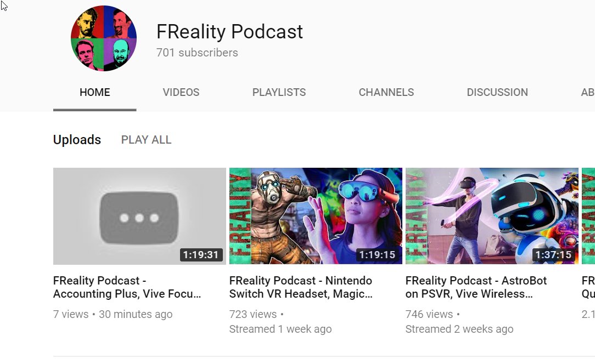The width and height of the screenshot is (595, 364).
Task: Click the '723 views' text
Action: [252, 314]
